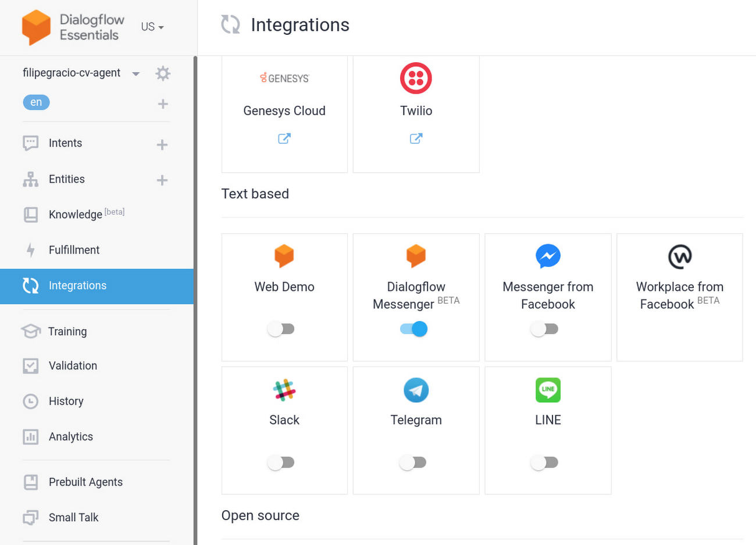The width and height of the screenshot is (756, 545).
Task: Click the "Open source" section heading
Action: [x=261, y=515]
